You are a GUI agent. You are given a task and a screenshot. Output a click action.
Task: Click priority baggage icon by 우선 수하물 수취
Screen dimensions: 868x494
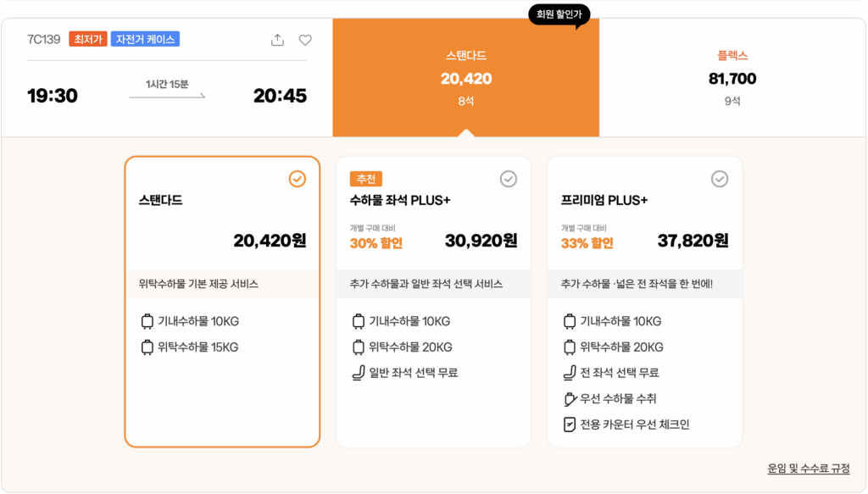click(x=569, y=399)
